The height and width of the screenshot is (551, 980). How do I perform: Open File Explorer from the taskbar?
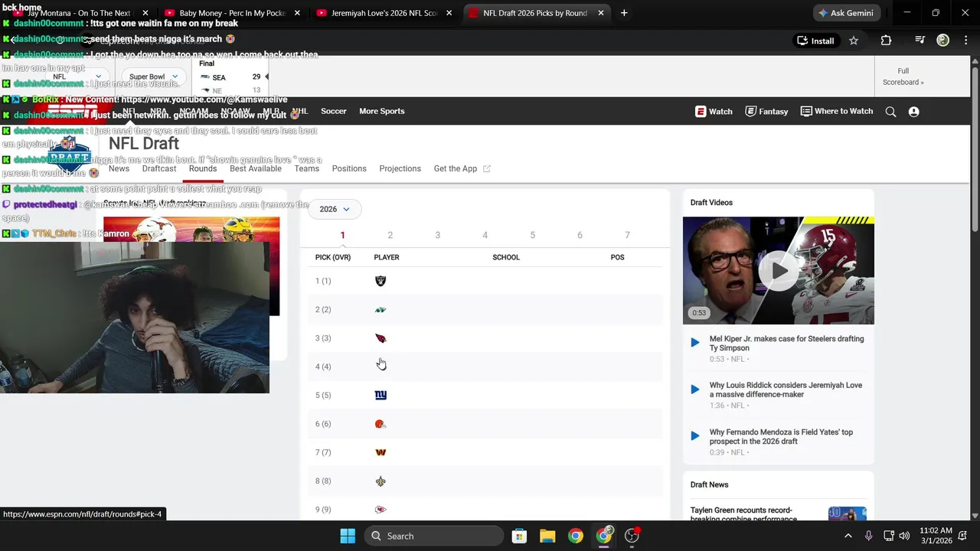click(x=547, y=536)
